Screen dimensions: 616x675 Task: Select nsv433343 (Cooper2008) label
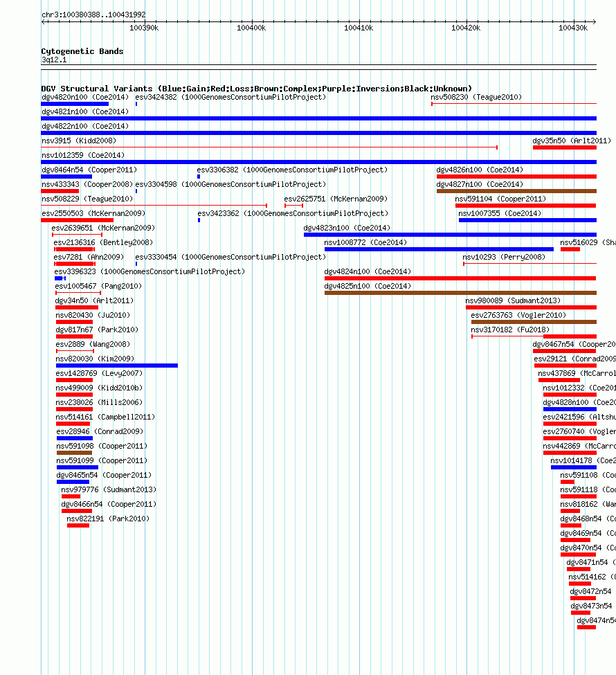coord(87,184)
